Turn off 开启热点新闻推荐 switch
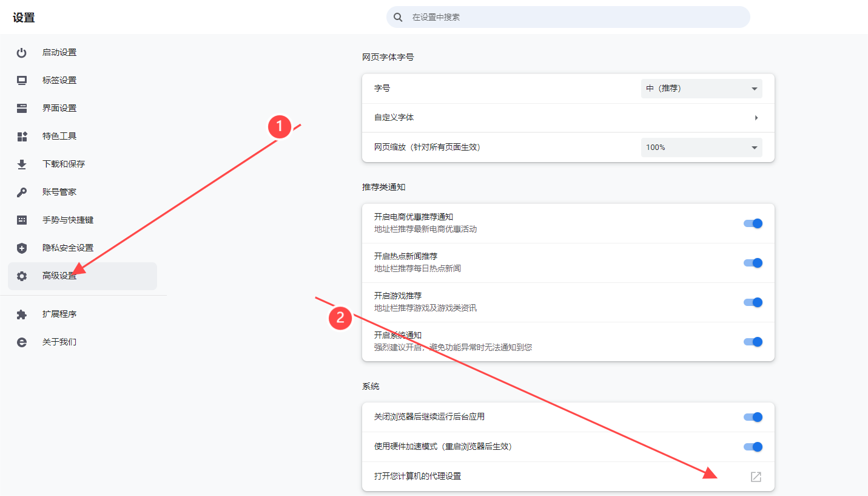Viewport: 868px width, 496px height. click(x=752, y=262)
